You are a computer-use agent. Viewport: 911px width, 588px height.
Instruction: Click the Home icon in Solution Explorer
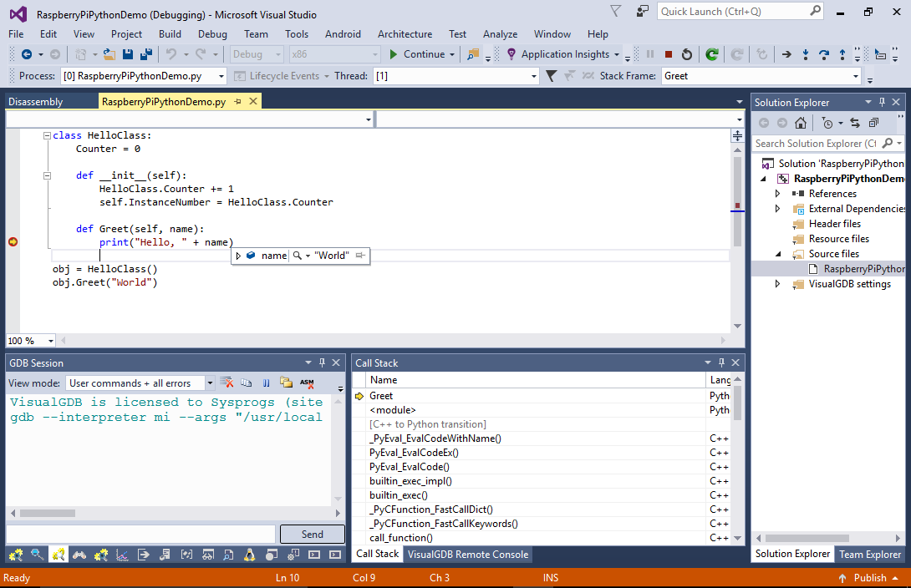click(x=801, y=123)
